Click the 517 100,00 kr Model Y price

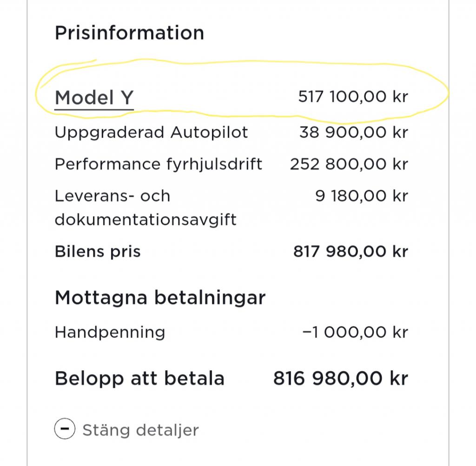click(x=353, y=97)
